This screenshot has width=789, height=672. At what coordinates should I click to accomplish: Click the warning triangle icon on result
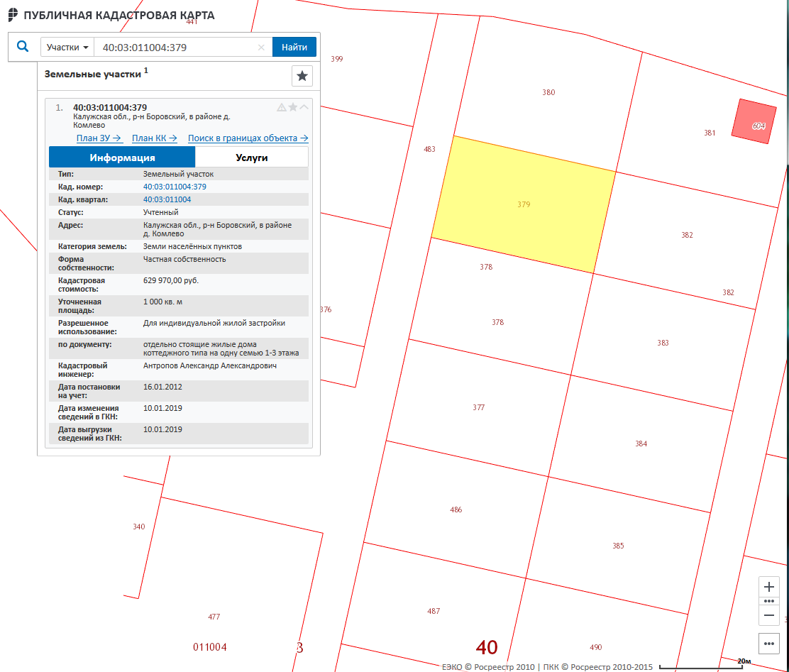point(281,107)
